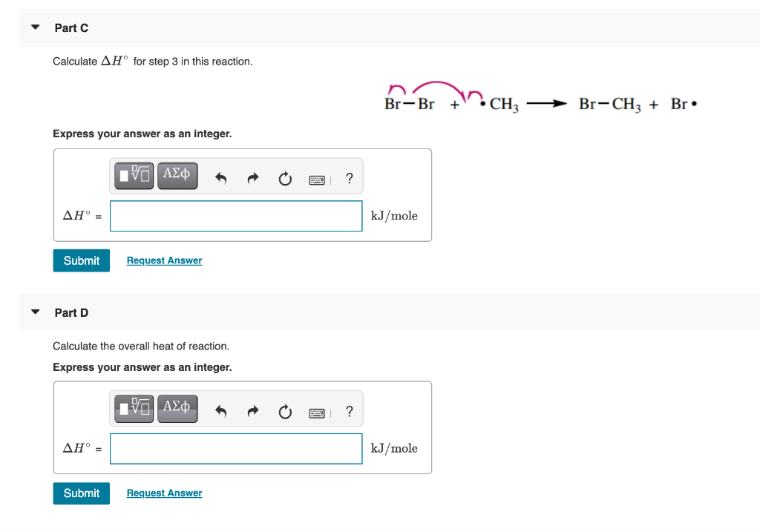This screenshot has height=532, width=760.
Task: Click Request Answer for Part D
Action: [164, 493]
